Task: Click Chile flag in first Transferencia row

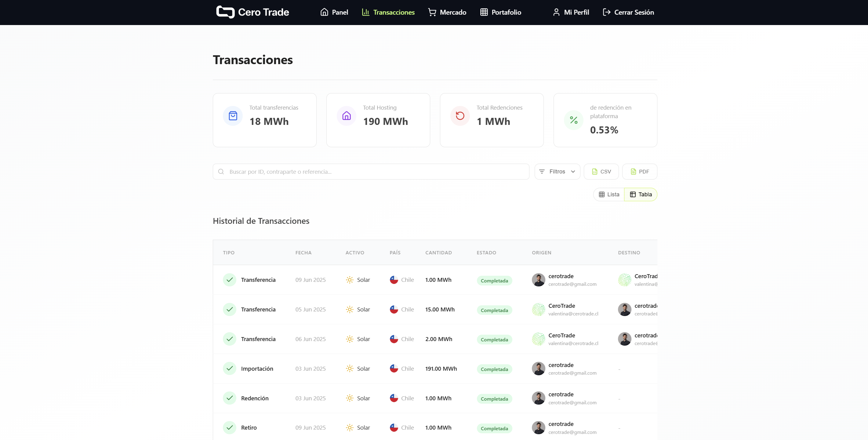Action: coord(394,280)
